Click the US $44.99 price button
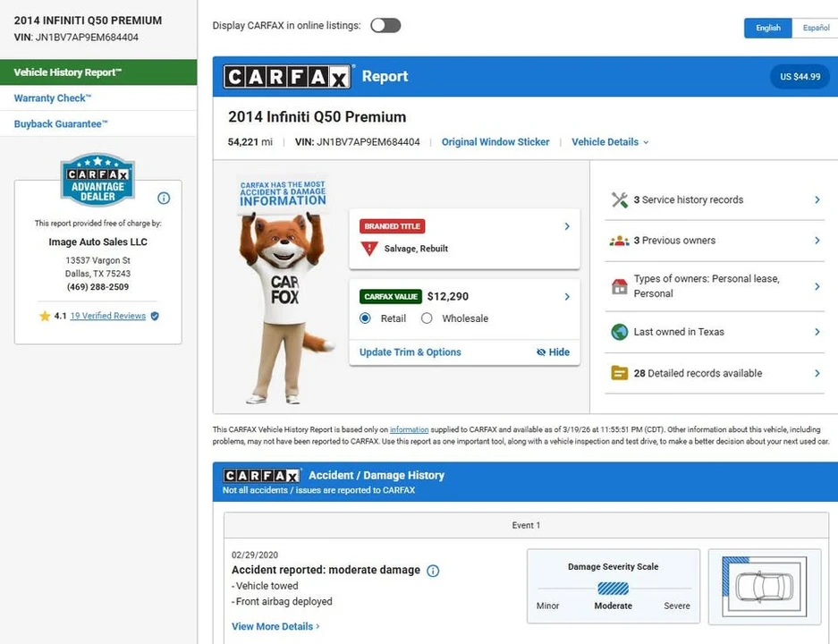Viewport: 838px width, 644px height. pyautogui.click(x=800, y=76)
